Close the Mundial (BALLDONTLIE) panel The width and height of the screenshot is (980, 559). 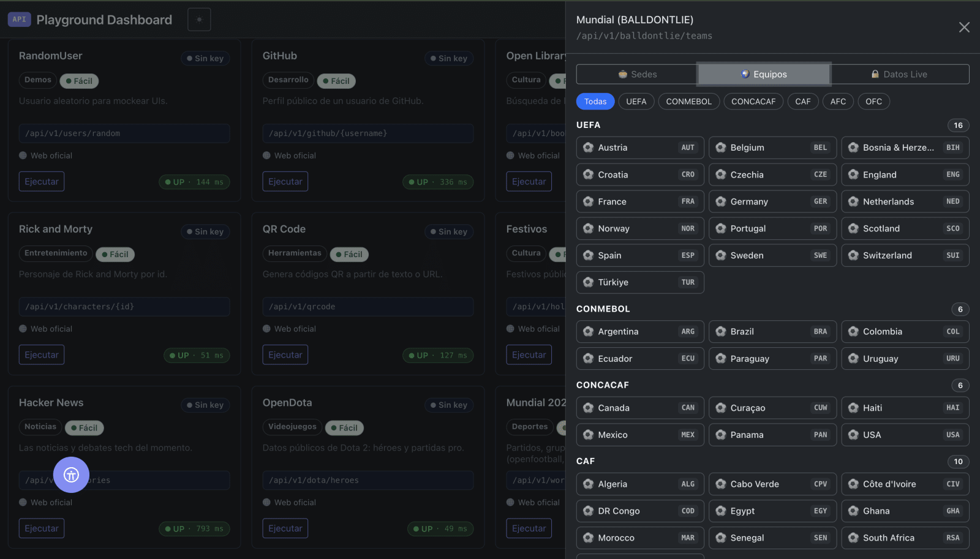964,28
